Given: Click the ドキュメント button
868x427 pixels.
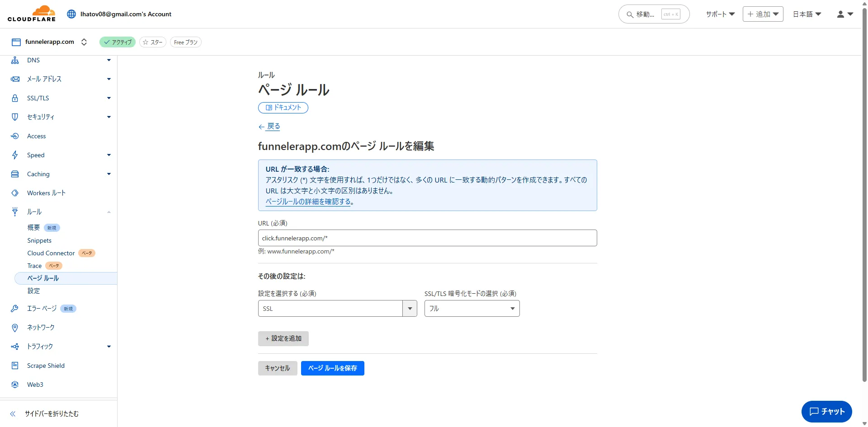Looking at the screenshot, I should pyautogui.click(x=283, y=108).
